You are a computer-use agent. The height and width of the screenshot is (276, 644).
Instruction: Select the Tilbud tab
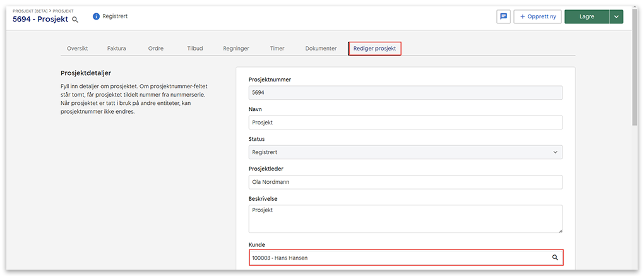click(195, 49)
